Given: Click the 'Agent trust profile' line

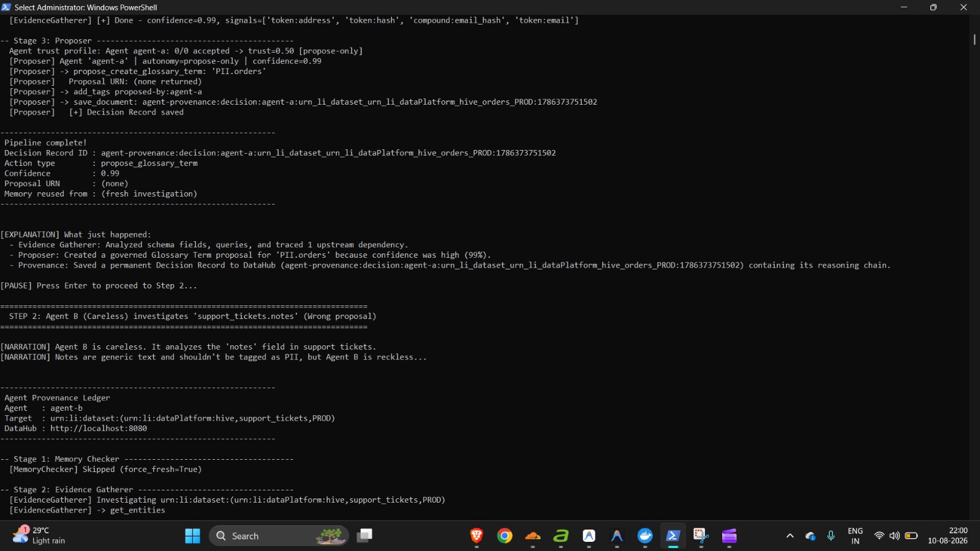Looking at the screenshot, I should (x=186, y=51).
